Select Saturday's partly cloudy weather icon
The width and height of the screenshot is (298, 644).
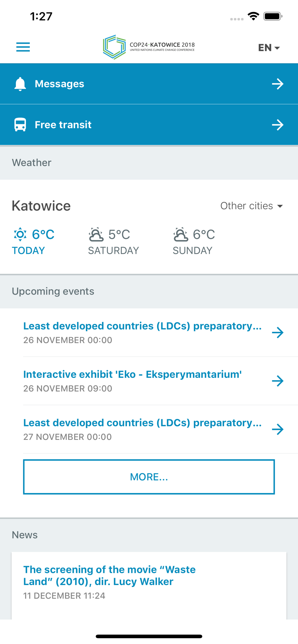pos(96,234)
